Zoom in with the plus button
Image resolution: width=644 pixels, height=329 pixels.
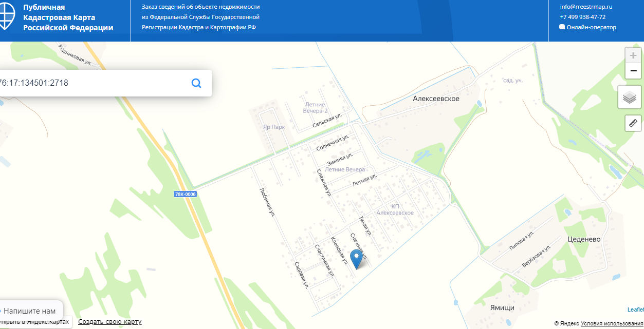(633, 55)
